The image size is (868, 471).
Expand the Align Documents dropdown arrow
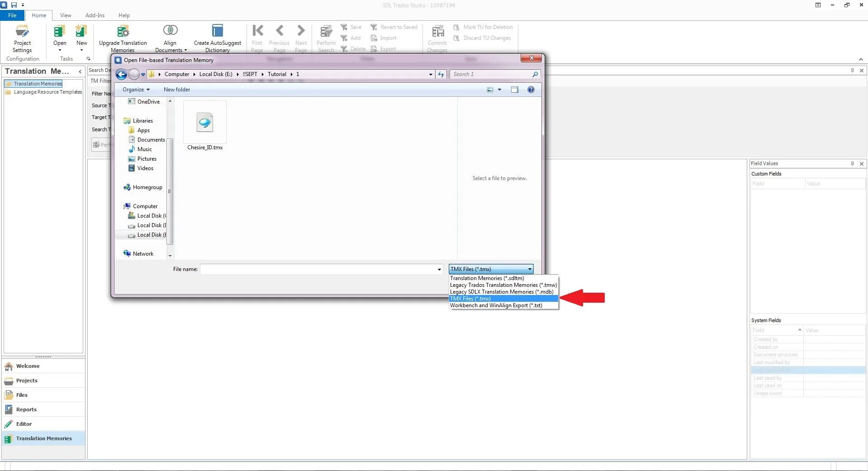185,50
